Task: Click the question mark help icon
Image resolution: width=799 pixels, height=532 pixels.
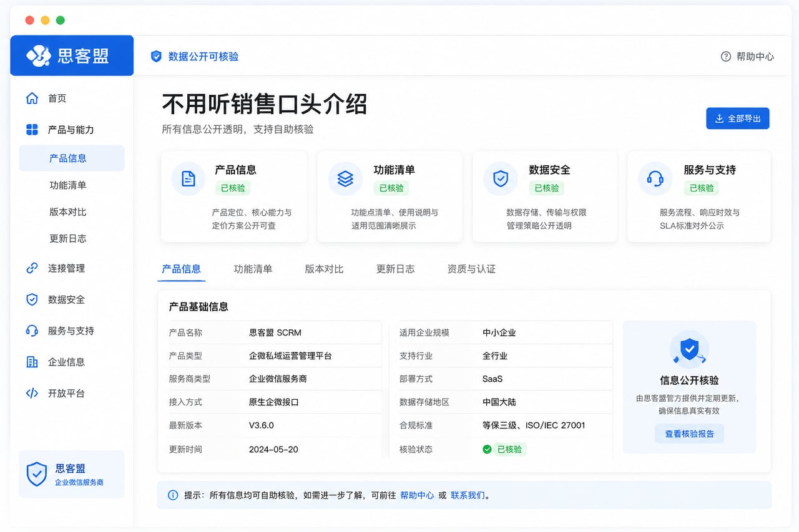Action: pyautogui.click(x=725, y=56)
